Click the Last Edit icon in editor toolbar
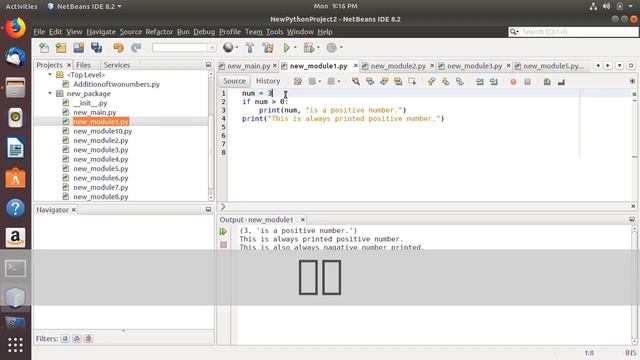Screen dimensions: 640x360 click(x=298, y=82)
